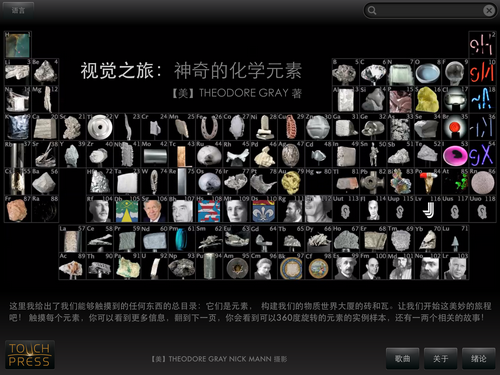Open the Mercury tile (Hg 80)
Screen dimensions: 500x375
pos(318,181)
